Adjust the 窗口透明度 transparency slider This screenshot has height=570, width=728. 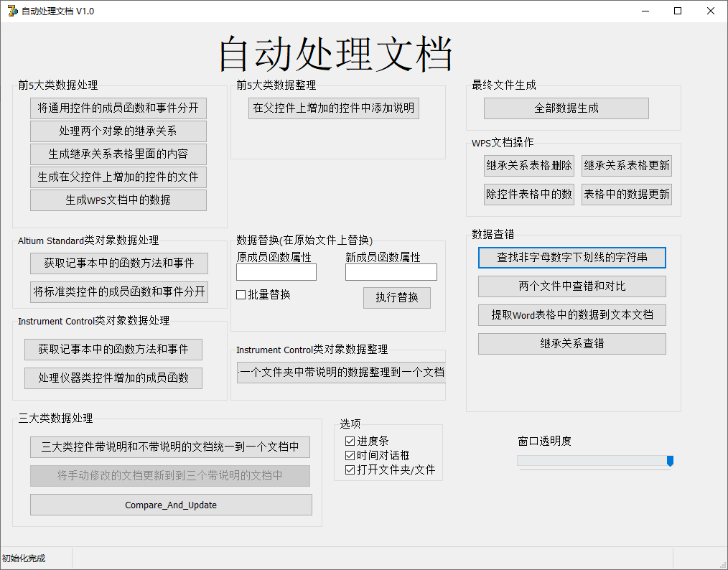pos(671,462)
